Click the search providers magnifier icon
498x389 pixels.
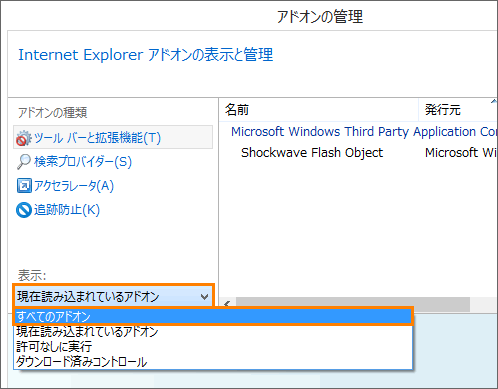click(24, 162)
